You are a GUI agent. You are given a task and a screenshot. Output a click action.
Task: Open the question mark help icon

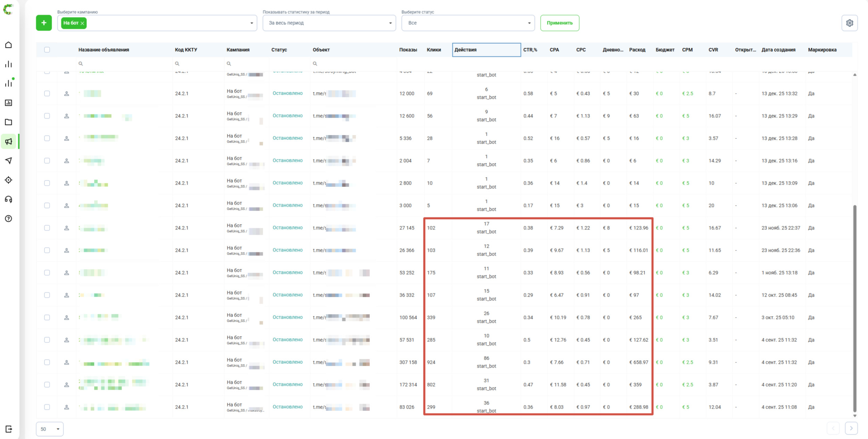(9, 218)
